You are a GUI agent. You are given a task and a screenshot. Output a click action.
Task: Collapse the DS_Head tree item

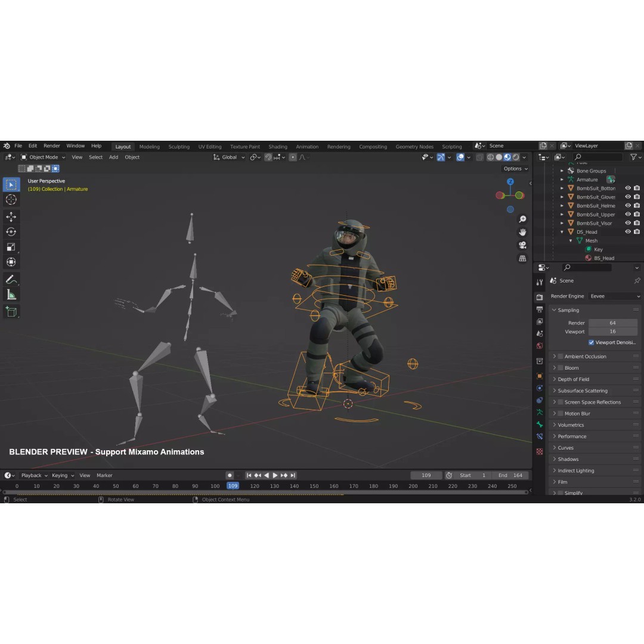pos(562,232)
